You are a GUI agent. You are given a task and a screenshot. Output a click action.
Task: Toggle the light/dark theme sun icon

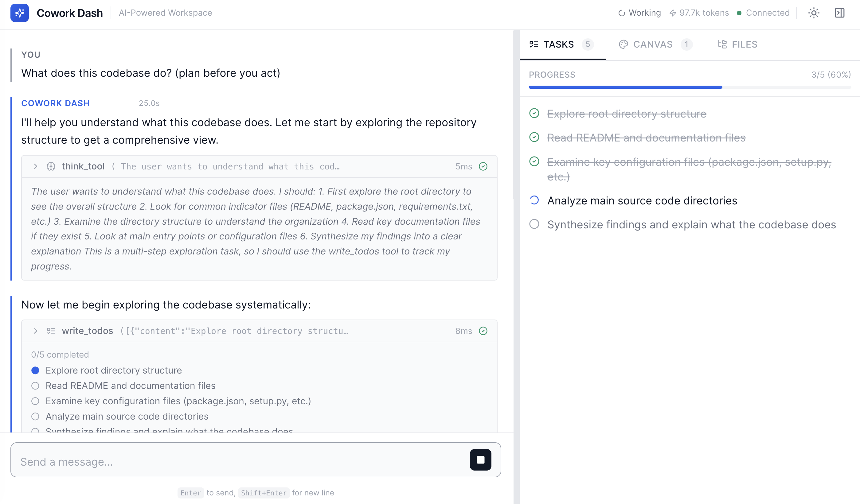[814, 13]
